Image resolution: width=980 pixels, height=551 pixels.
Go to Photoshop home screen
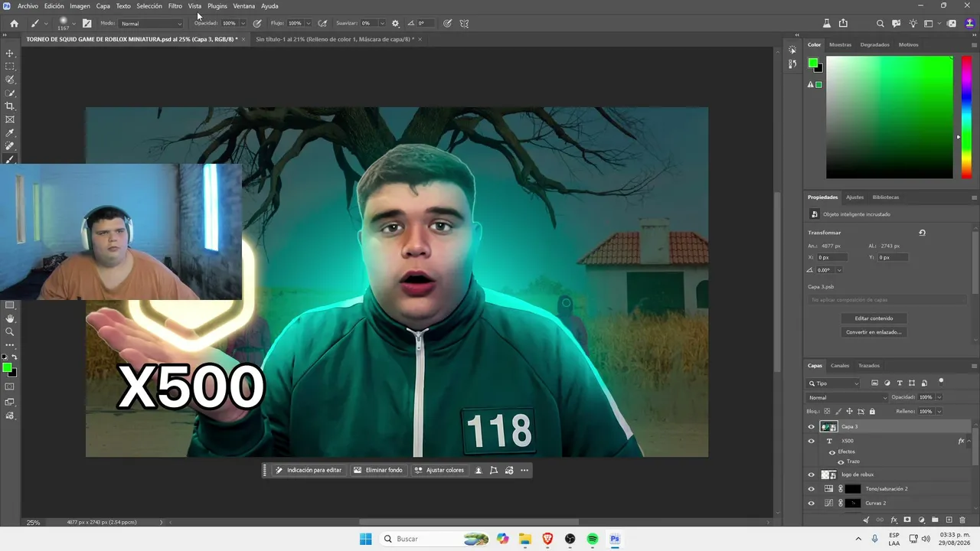[14, 24]
